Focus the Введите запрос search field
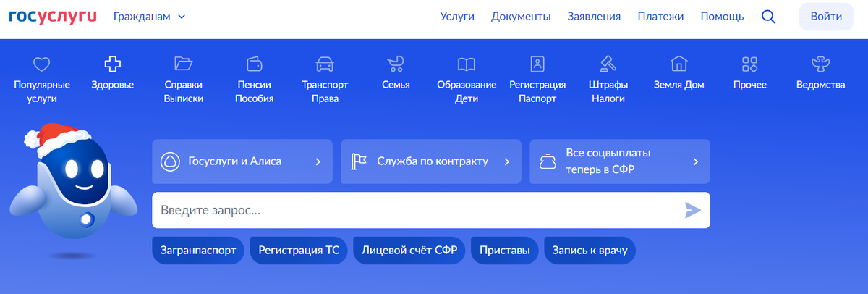The height and width of the screenshot is (294, 868). click(431, 210)
